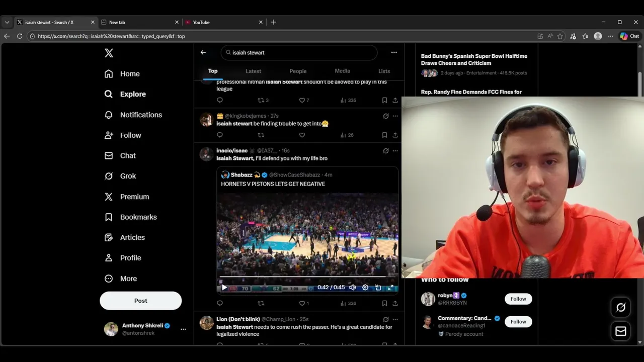
Task: Open Explore in the sidebar
Action: point(125,94)
